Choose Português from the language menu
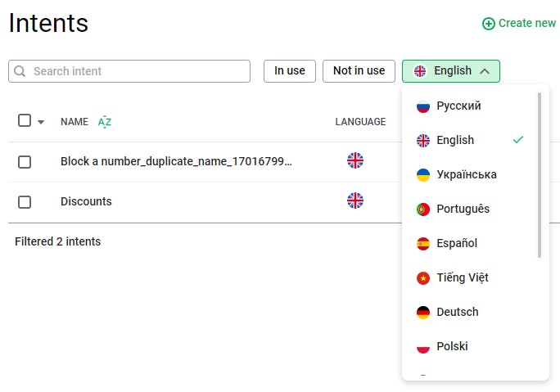The height and width of the screenshot is (392, 560). pyautogui.click(x=463, y=210)
